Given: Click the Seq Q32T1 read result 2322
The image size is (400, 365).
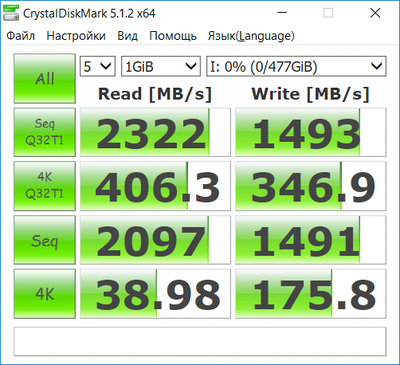Looking at the screenshot, I should coord(155,132).
